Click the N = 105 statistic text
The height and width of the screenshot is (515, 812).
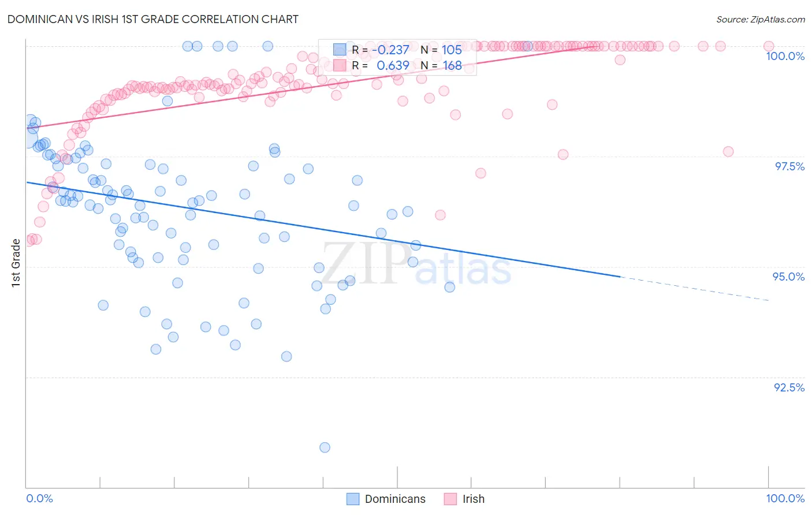tap(441, 50)
